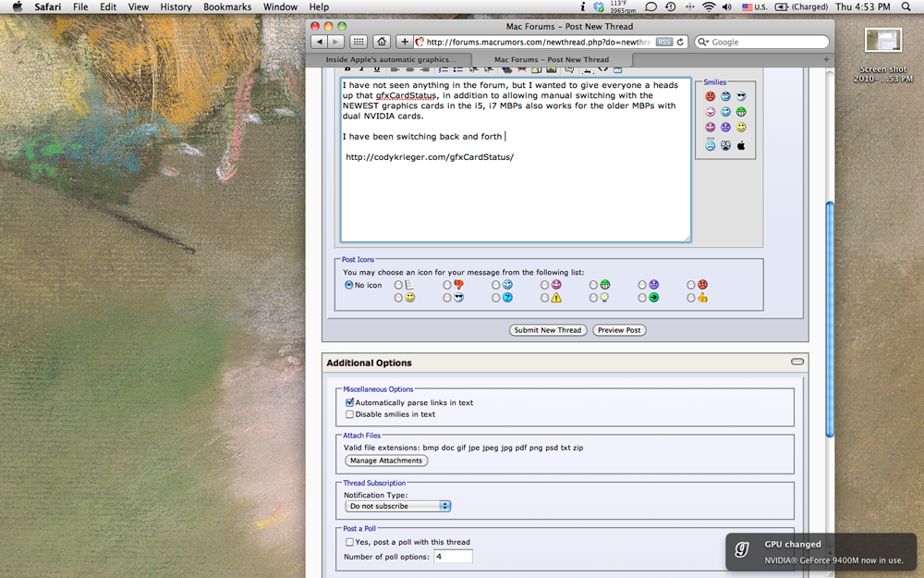Click the Number of poll options field

click(x=453, y=556)
